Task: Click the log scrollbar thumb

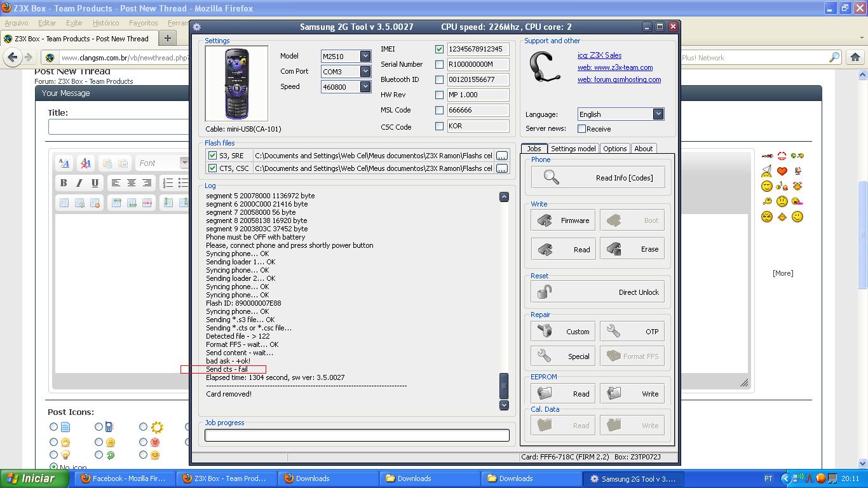Action: pos(504,386)
